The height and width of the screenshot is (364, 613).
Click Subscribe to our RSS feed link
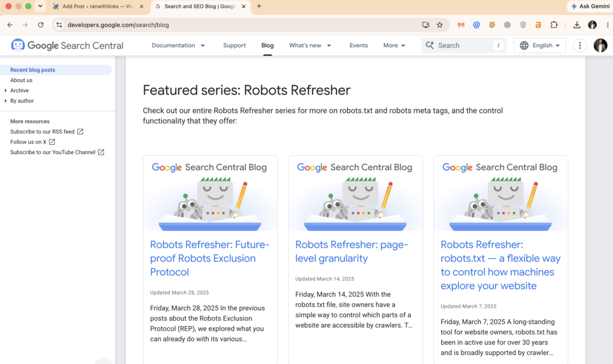pyautogui.click(x=43, y=132)
